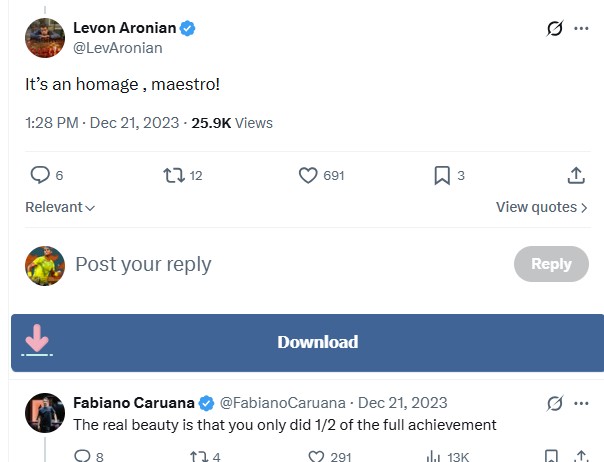The height and width of the screenshot is (462, 604).
Task: Open more options on Levon's post
Action: [x=581, y=29]
